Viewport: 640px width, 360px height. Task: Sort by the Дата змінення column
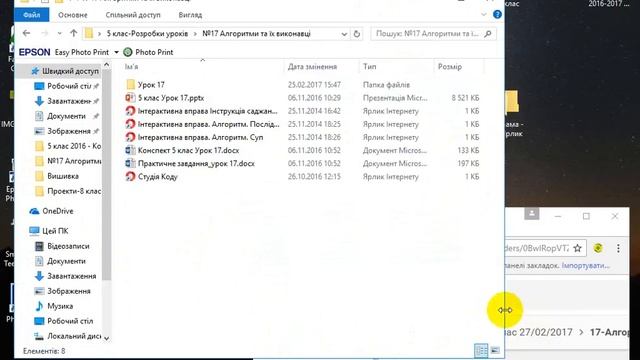312,67
